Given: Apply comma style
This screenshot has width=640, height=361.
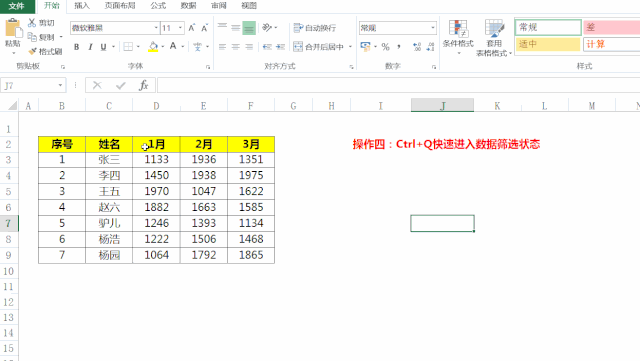Looking at the screenshot, I should pos(399,47).
